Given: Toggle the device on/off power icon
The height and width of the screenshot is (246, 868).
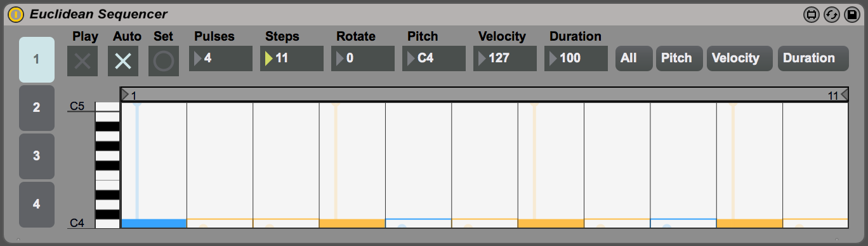Looking at the screenshot, I should (x=16, y=13).
